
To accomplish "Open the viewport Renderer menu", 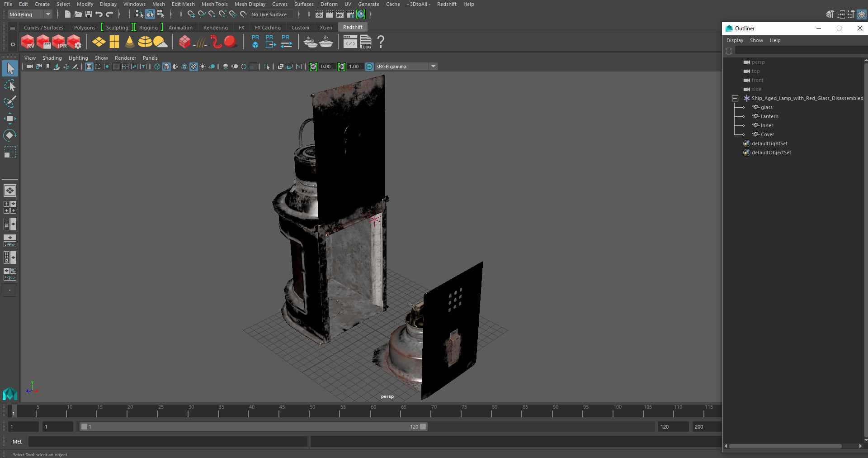I will click(x=125, y=58).
